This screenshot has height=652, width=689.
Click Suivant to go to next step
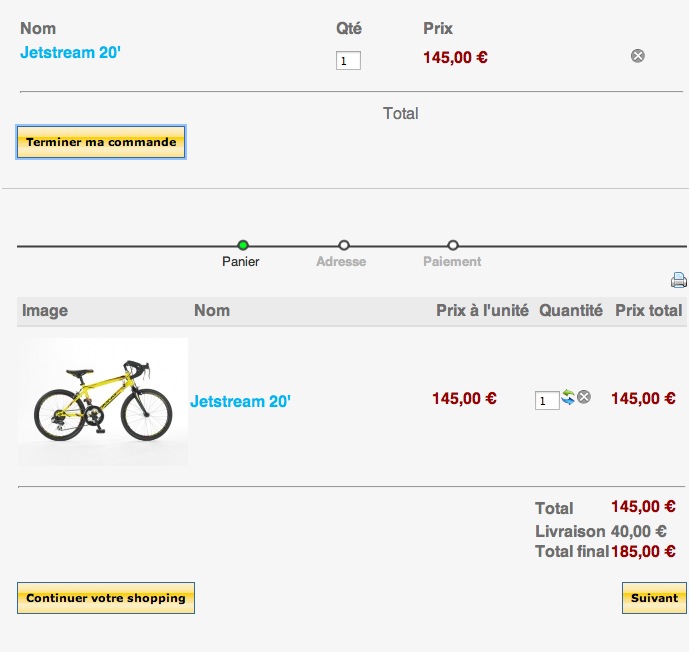[654, 598]
